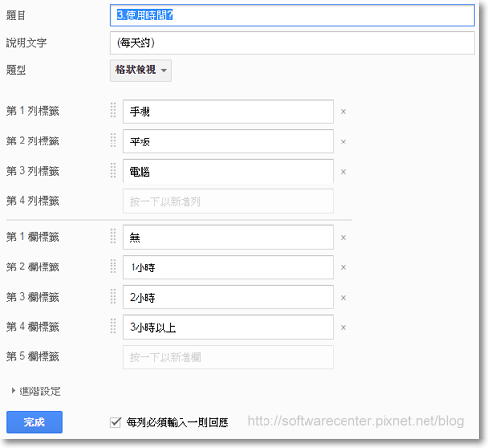488x448 pixels.
Task: Remove the 平板 row label
Action: click(x=343, y=142)
